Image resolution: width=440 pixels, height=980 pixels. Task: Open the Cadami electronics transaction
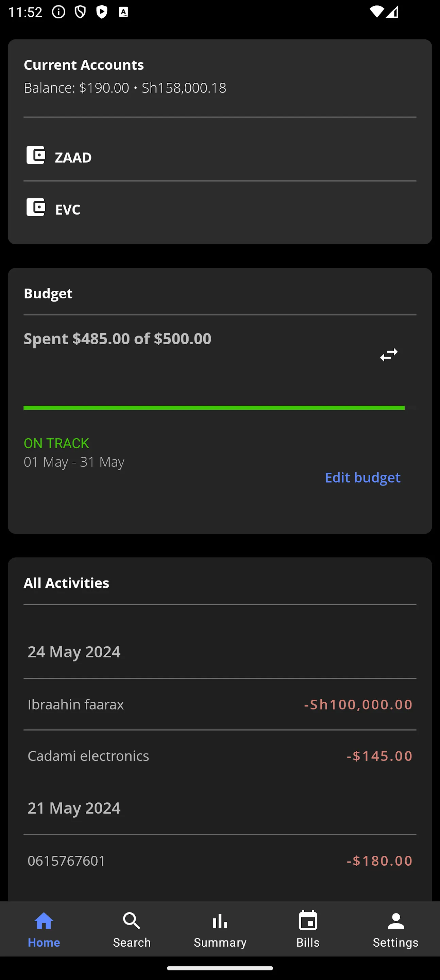click(x=220, y=756)
